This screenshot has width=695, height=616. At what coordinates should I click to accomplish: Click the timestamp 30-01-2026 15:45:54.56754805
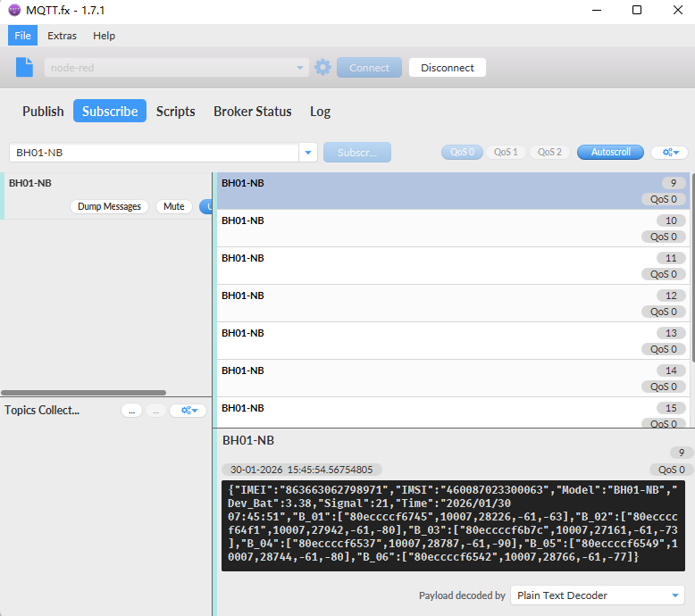(301, 470)
